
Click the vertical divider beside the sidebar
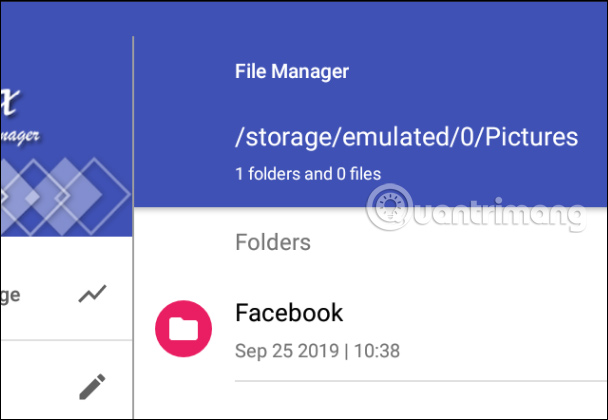(134, 300)
